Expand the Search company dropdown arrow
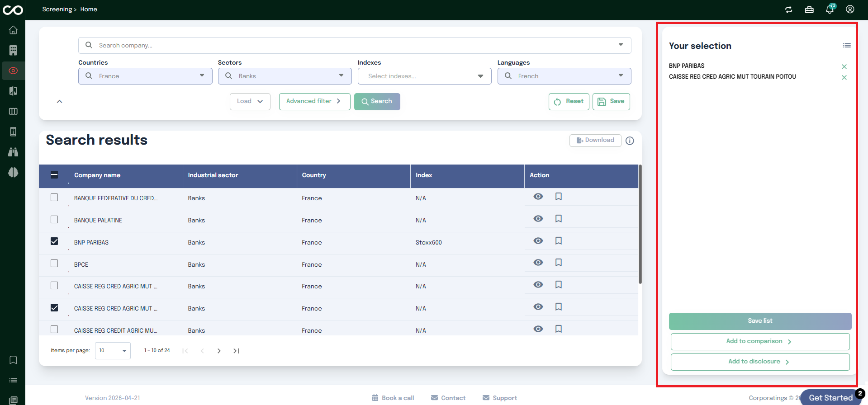Viewport: 868px width, 405px height. (x=621, y=45)
